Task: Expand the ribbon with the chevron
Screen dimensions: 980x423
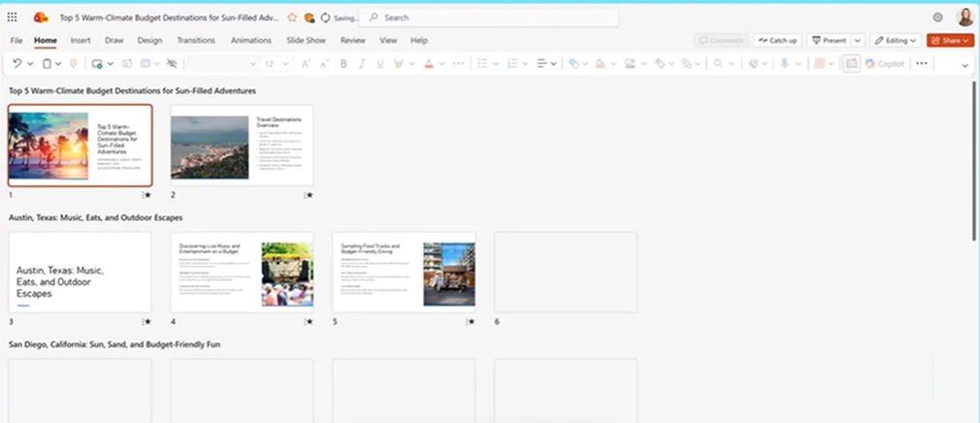Action: tap(964, 65)
